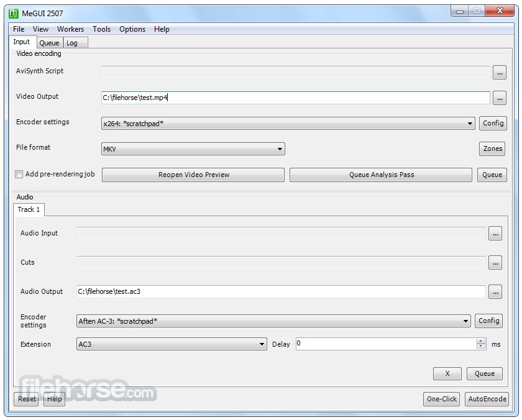Click the Cuts path field
Screen dimensions: 522x420
click(281, 262)
